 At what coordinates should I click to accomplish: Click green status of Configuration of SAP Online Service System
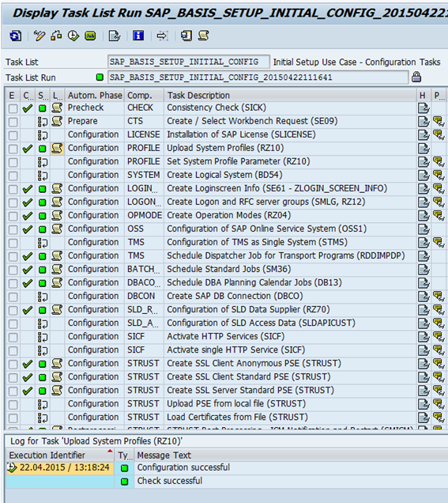[x=43, y=229]
